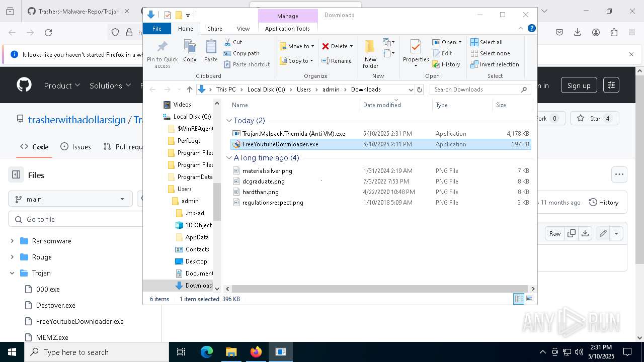Screen dimensions: 644x362
Task: Collapse the A long time ago group
Action: (x=229, y=158)
